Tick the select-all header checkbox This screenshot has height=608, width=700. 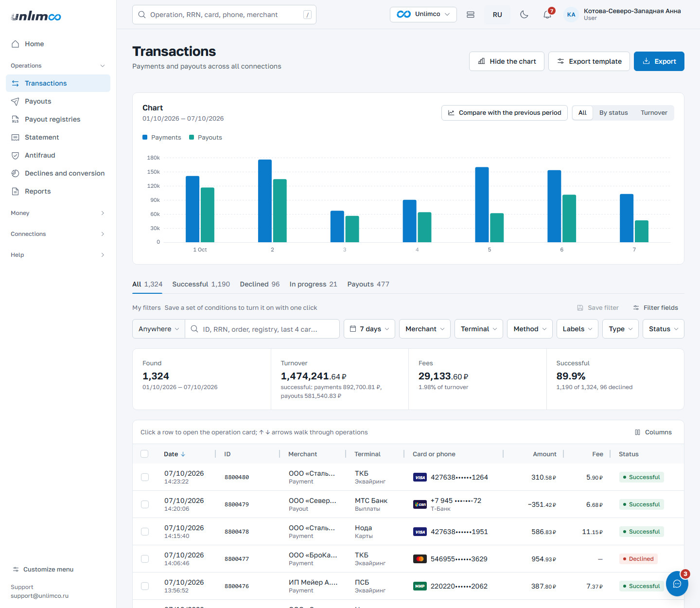144,454
